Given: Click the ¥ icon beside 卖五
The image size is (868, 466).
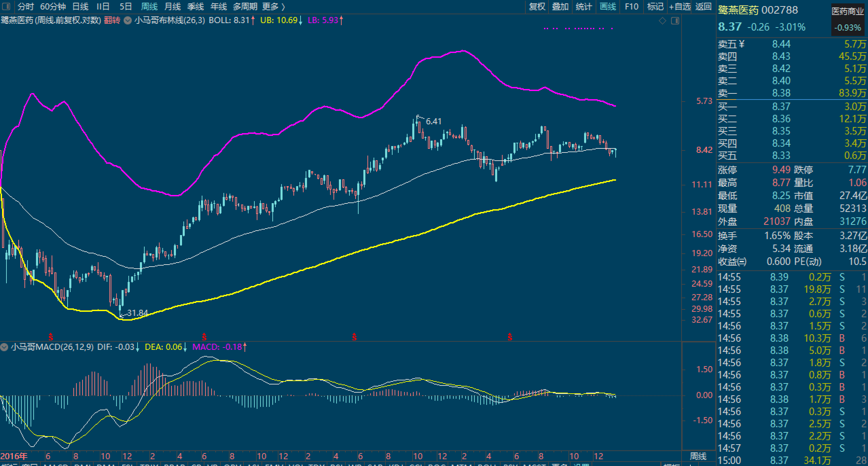Looking at the screenshot, I should pos(742,44).
